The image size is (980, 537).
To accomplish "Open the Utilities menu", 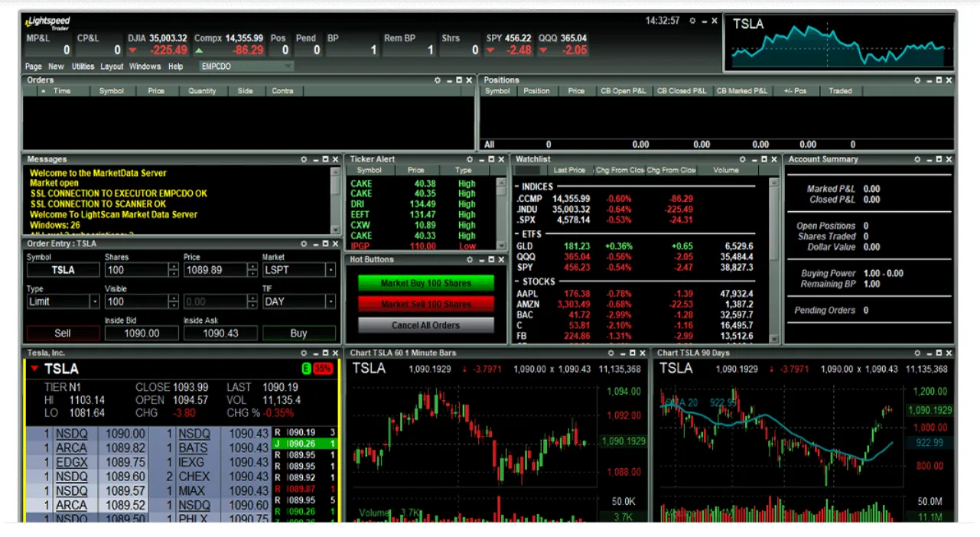I will (x=83, y=67).
